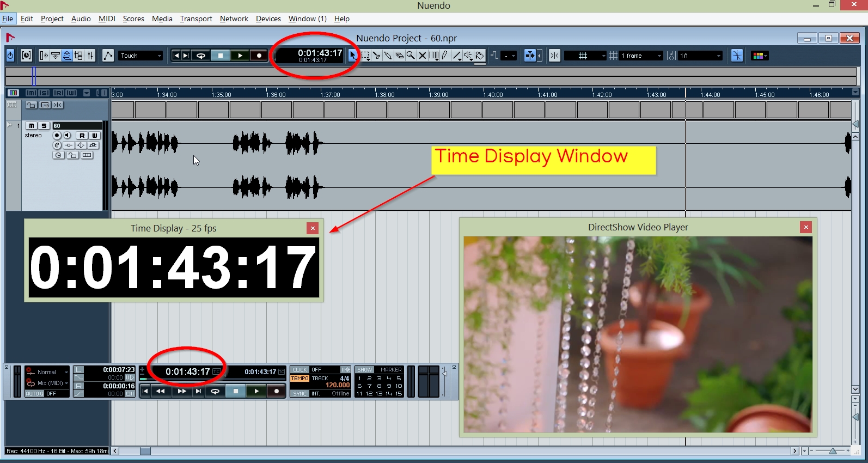Select the Line tool

coord(457,56)
